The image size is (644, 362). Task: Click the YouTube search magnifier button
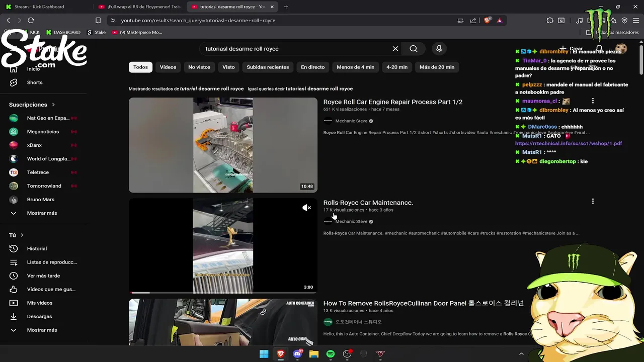click(x=414, y=49)
